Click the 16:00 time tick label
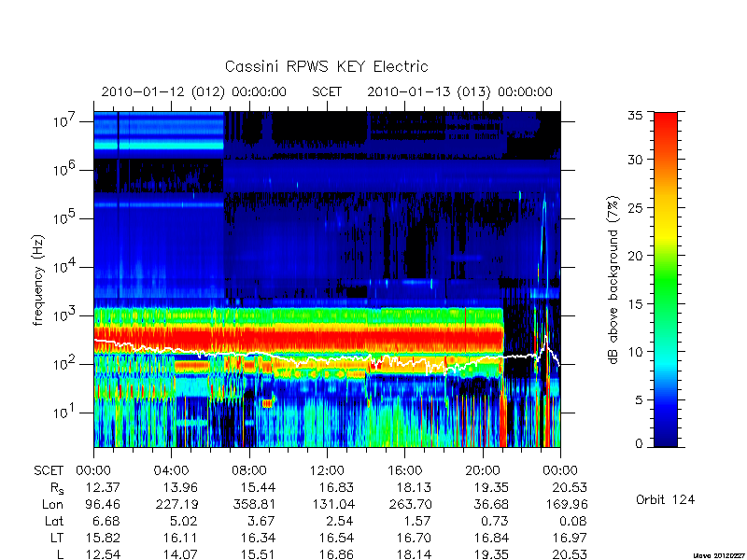The height and width of the screenshot is (560, 747). tap(404, 471)
